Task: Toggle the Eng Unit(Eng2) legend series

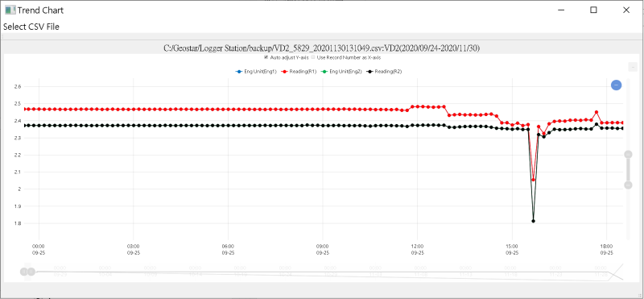Action: tap(341, 72)
